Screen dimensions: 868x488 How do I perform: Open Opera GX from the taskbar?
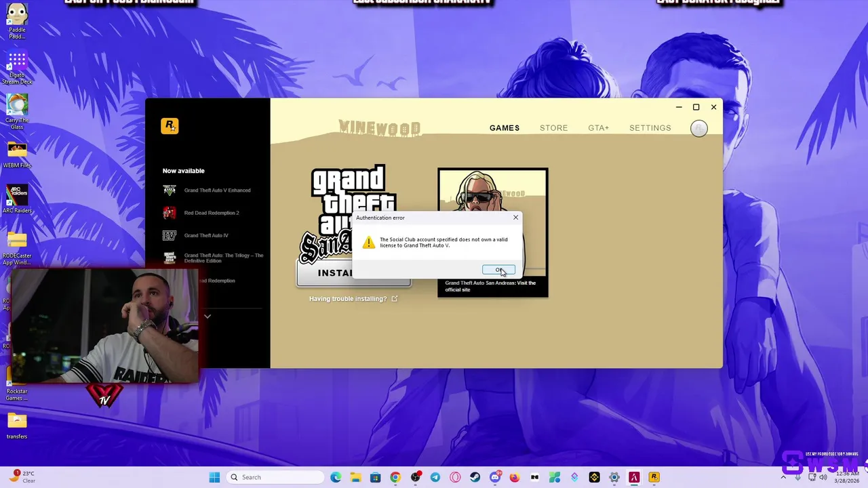point(455,477)
